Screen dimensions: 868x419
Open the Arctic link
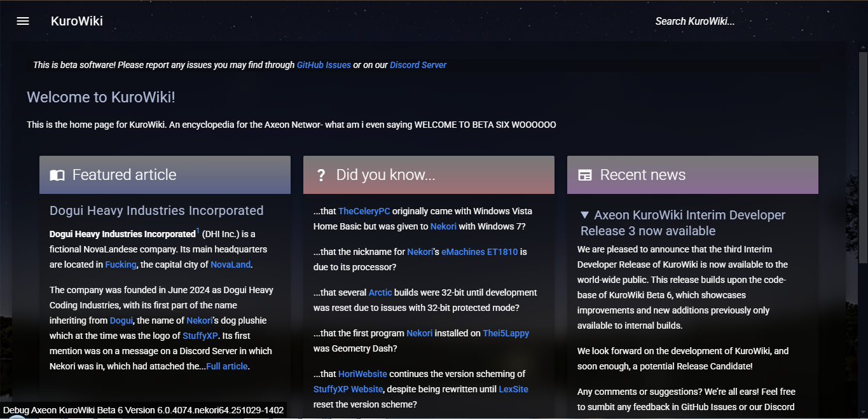[380, 292]
